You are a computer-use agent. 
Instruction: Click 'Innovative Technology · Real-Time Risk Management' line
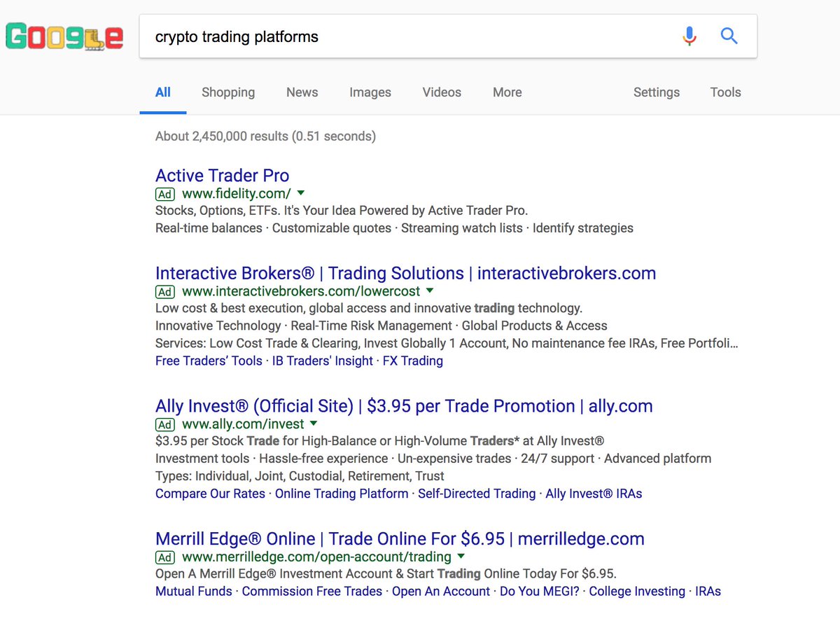[381, 326]
